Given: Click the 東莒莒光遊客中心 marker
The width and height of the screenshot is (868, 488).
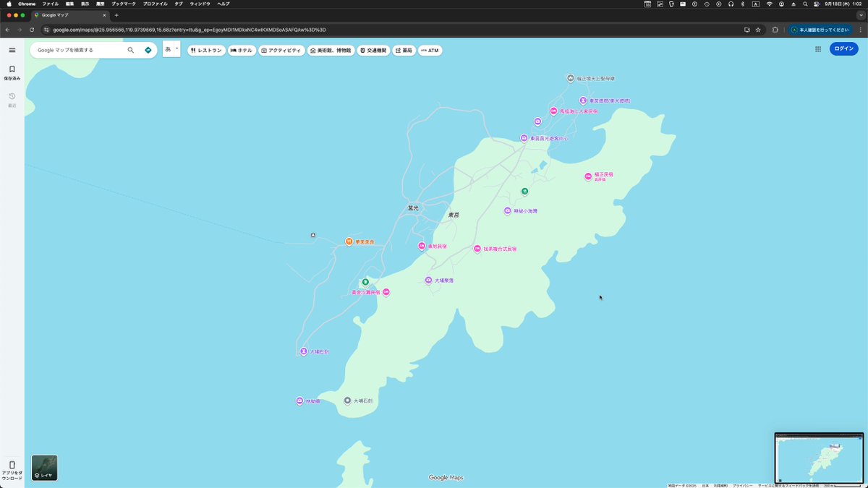Looking at the screenshot, I should point(524,137).
